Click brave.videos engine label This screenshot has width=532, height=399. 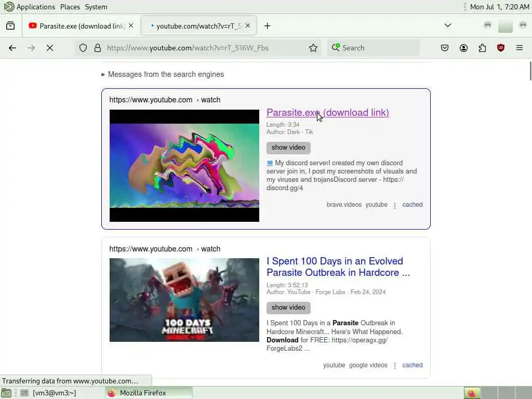point(344,205)
